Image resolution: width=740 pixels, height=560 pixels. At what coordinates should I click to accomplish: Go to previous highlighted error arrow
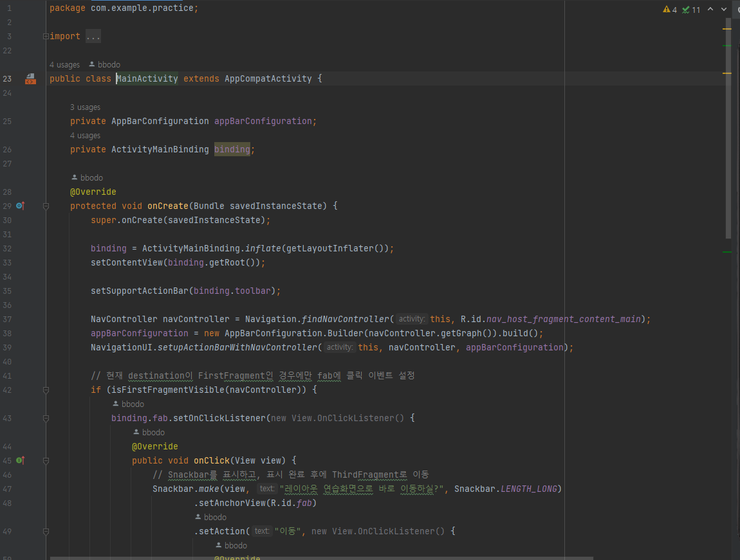[710, 10]
